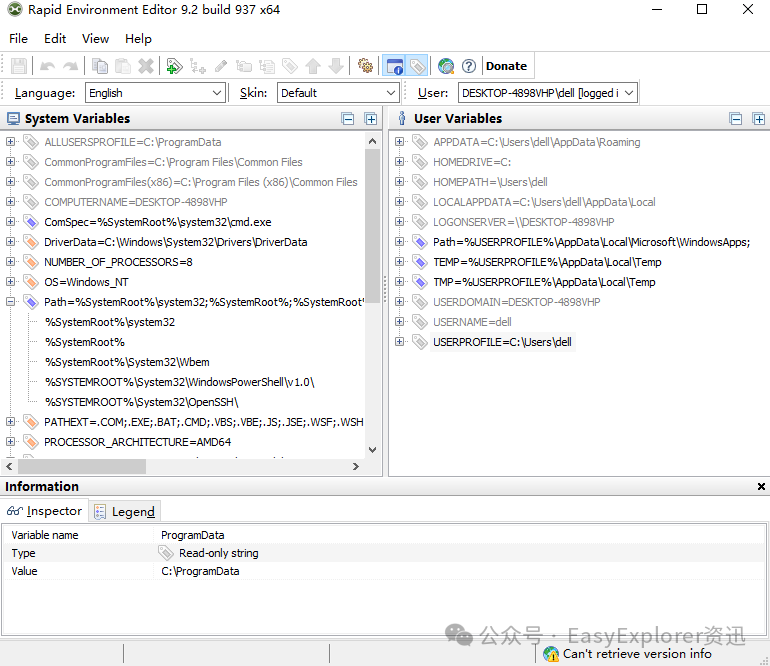The width and height of the screenshot is (770, 666).
Task: Click the Add value tree-plus icon
Action: point(198,66)
